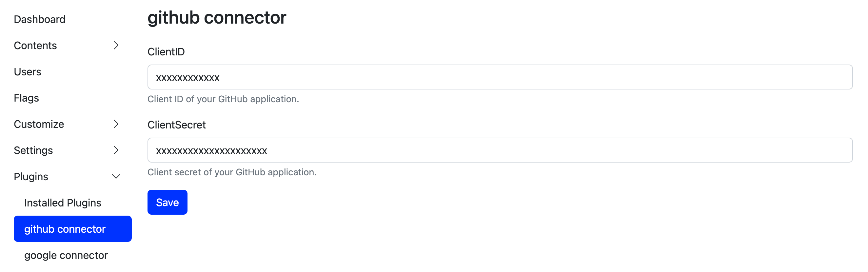
Task: Expand the Settings menu chevron
Action: (x=116, y=150)
